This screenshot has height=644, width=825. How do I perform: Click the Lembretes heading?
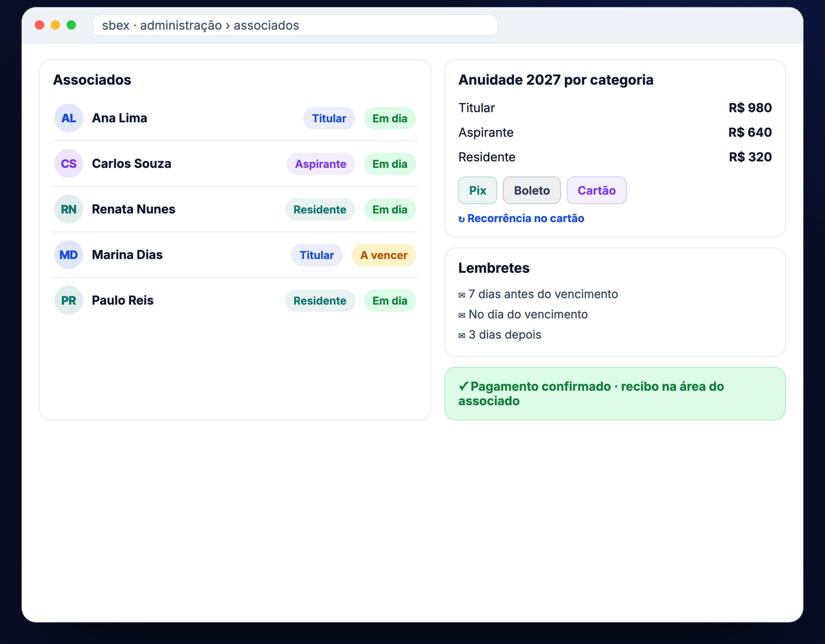click(494, 268)
